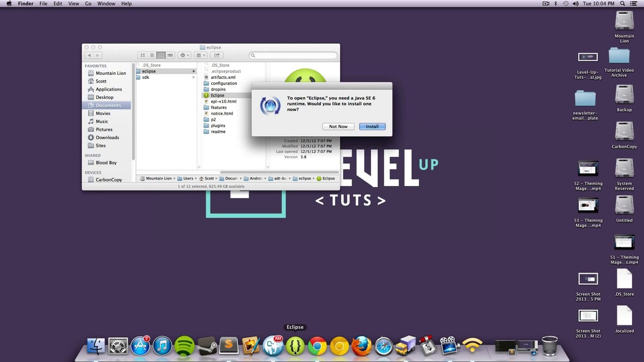644x362 pixels.
Task: Open the App Store dock icon
Action: pyautogui.click(x=140, y=346)
